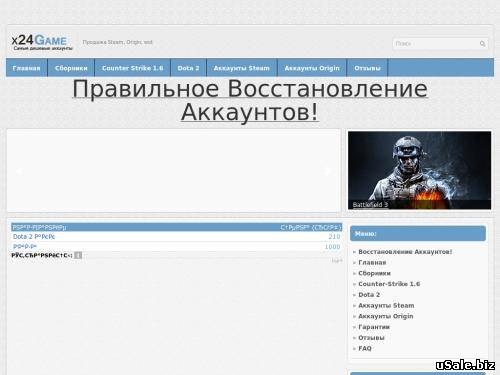Open Dota 2 in top navigation bar
Image resolution: width=500 pixels, height=375 pixels.
pyautogui.click(x=188, y=68)
